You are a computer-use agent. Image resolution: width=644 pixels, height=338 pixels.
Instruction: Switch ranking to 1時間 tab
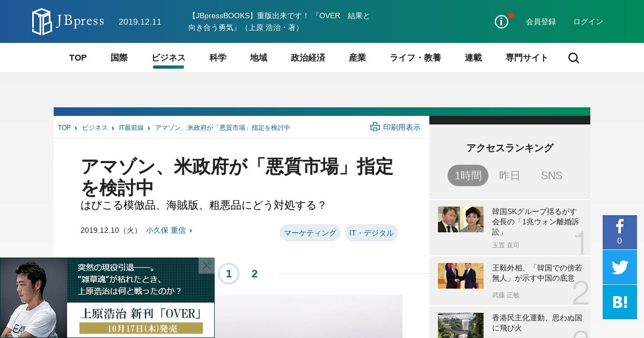468,175
